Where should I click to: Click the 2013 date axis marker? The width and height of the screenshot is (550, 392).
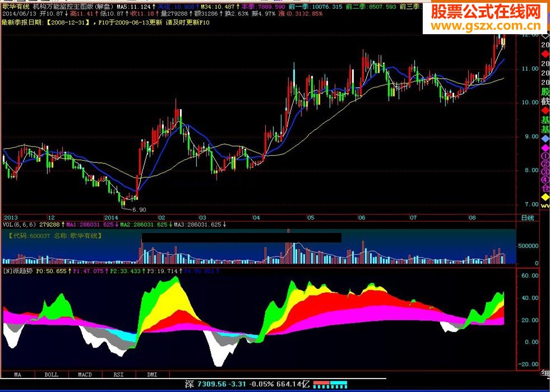tap(11, 217)
